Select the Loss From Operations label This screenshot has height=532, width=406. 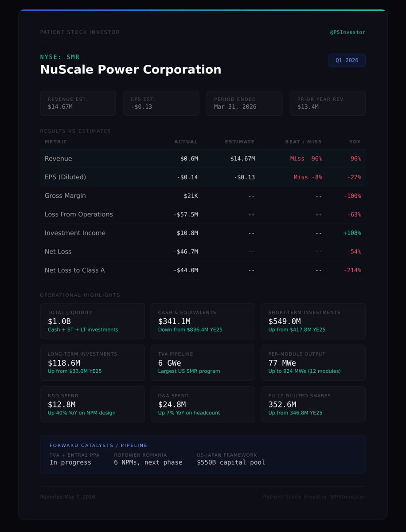79,215
